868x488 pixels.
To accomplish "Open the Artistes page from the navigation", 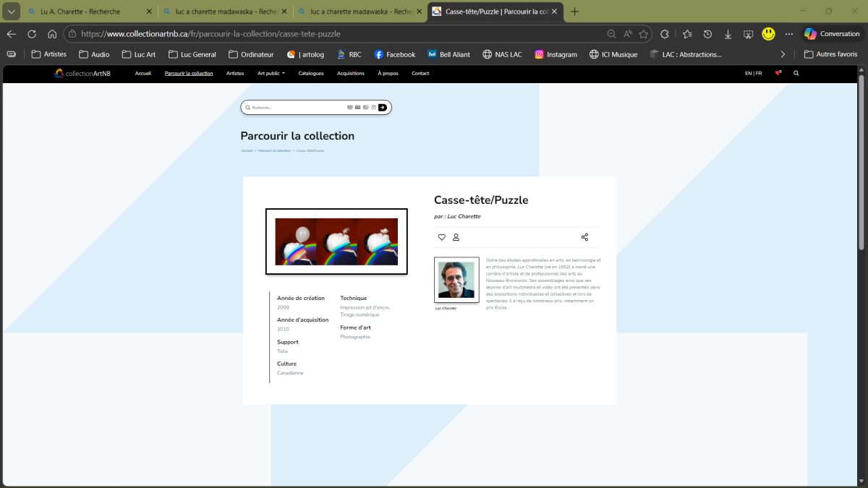I will click(x=234, y=73).
